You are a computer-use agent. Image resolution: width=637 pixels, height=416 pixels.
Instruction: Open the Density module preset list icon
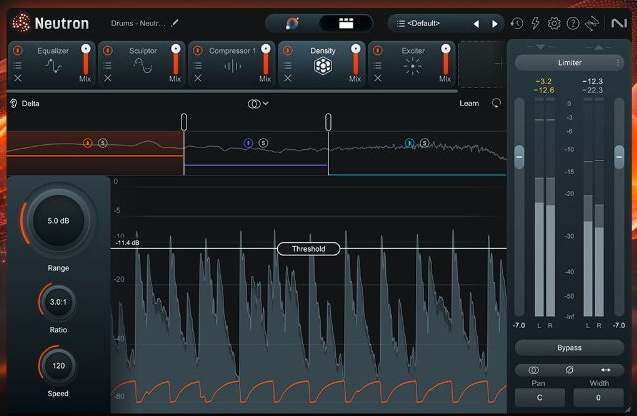(x=288, y=65)
